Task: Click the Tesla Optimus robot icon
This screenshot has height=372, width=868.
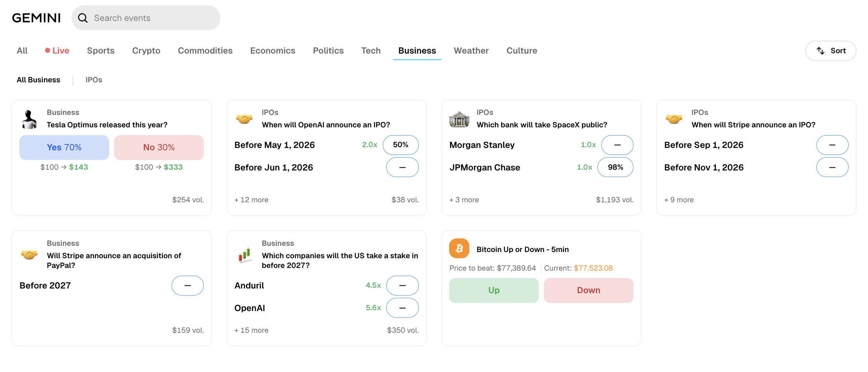Action: 30,119
